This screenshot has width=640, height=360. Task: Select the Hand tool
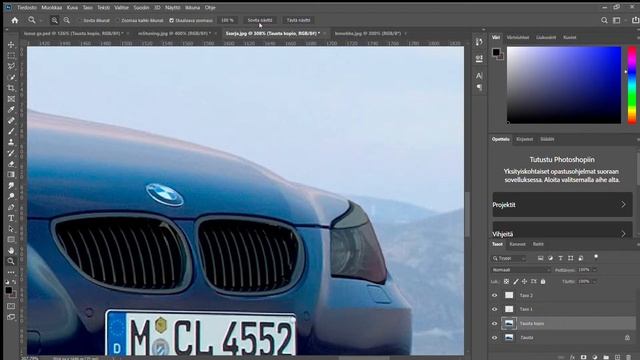11,250
